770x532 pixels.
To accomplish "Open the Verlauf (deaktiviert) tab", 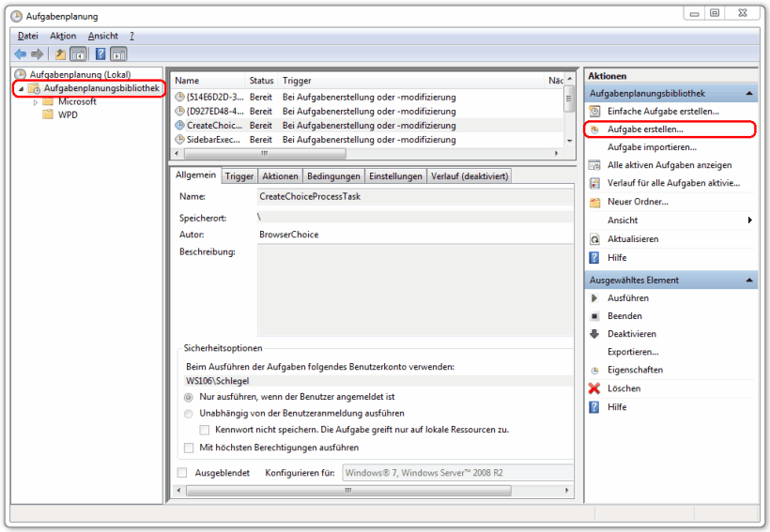I will coord(470,176).
